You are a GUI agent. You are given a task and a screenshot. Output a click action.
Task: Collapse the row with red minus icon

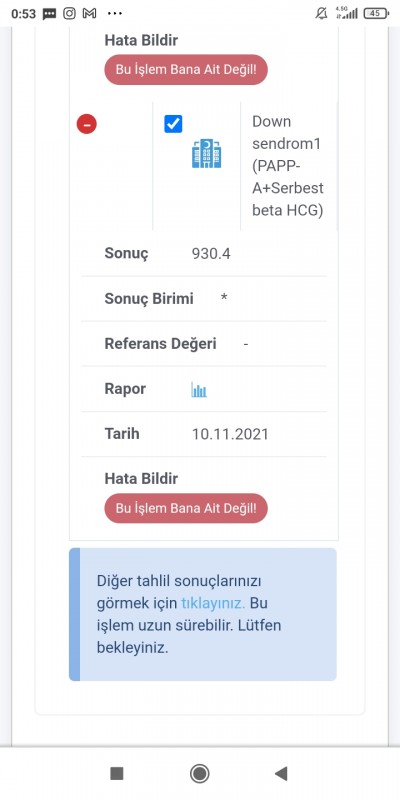(87, 124)
